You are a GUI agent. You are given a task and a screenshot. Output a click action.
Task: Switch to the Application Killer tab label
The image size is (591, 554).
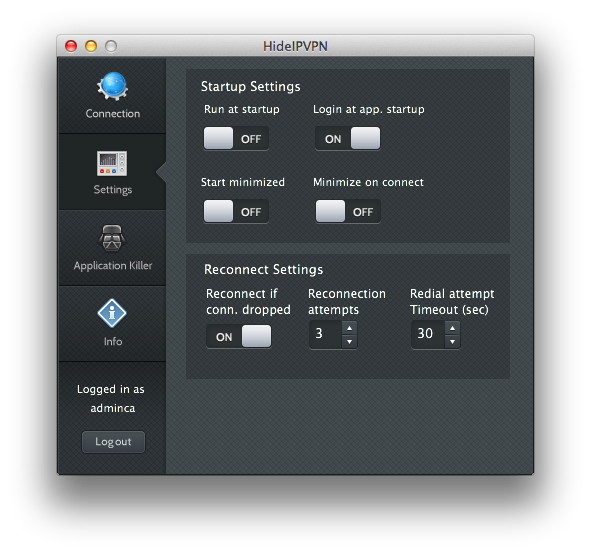pos(113,266)
